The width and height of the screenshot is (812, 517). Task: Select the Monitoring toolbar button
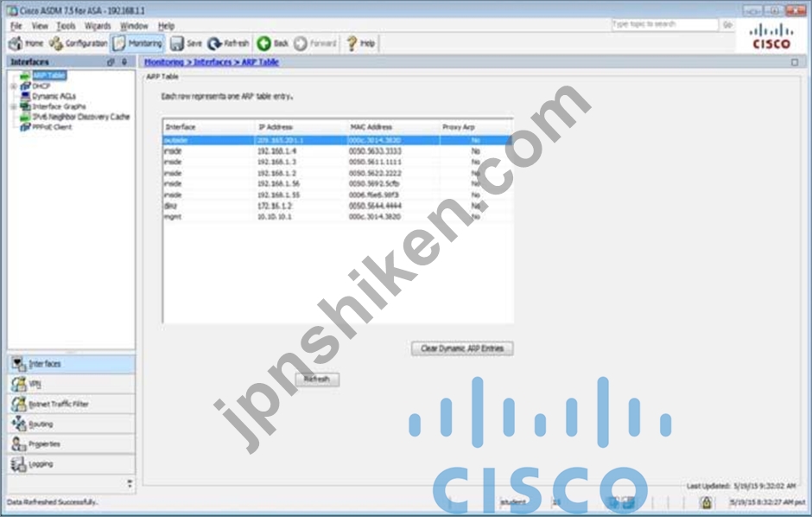coord(137,43)
